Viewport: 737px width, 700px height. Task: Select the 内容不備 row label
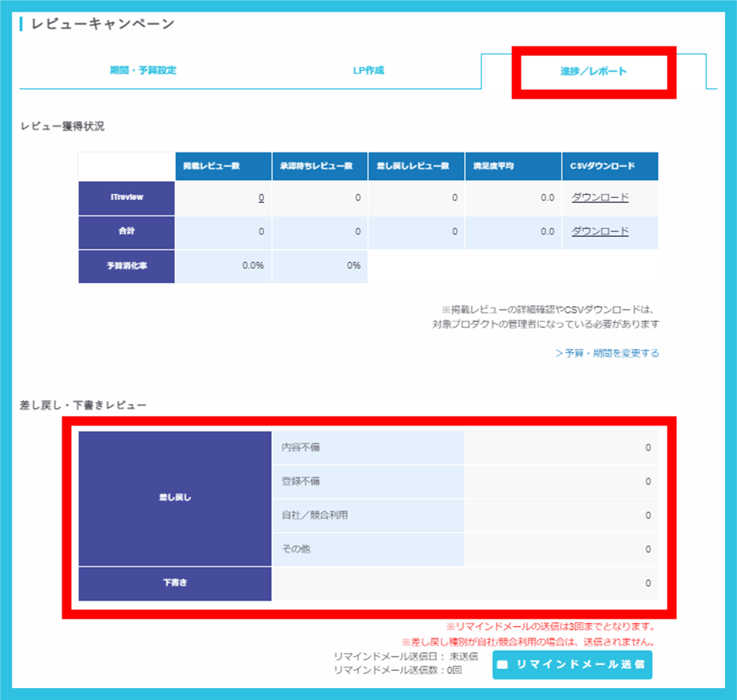301,447
